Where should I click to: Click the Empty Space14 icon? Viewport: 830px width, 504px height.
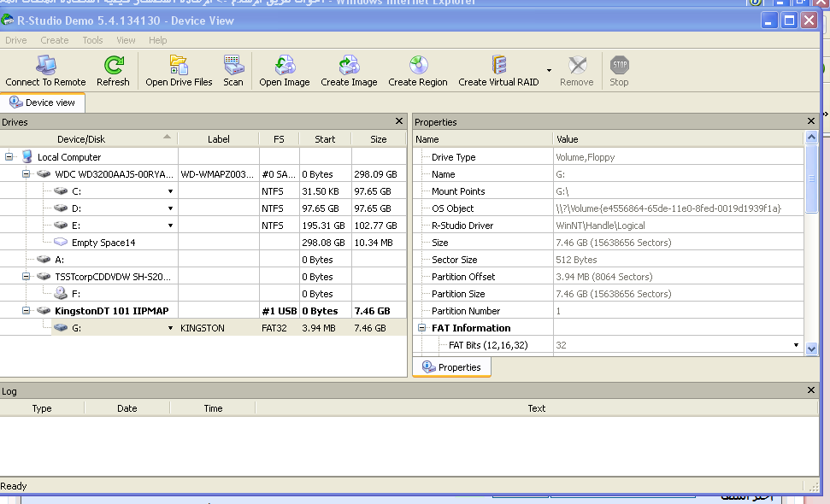pos(61,242)
